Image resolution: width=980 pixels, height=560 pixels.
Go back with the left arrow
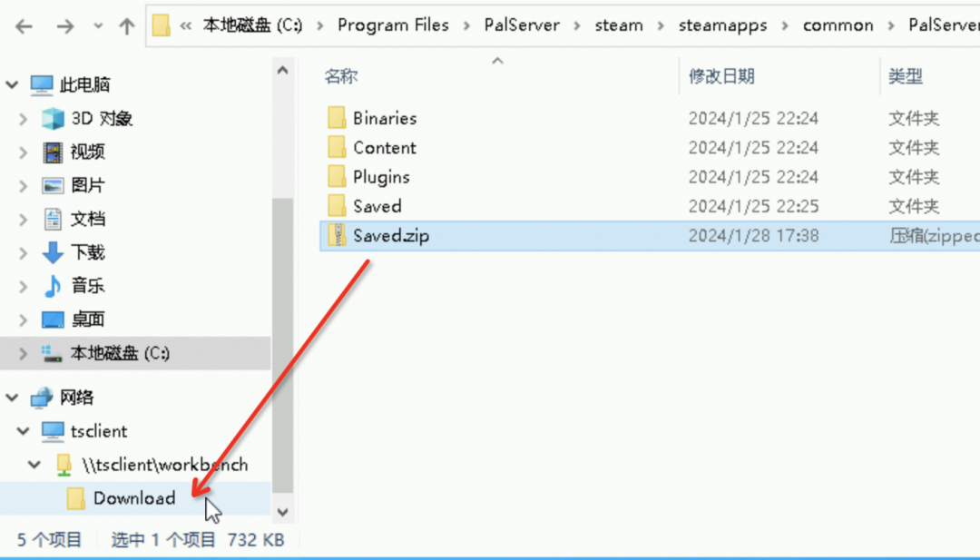(x=24, y=26)
